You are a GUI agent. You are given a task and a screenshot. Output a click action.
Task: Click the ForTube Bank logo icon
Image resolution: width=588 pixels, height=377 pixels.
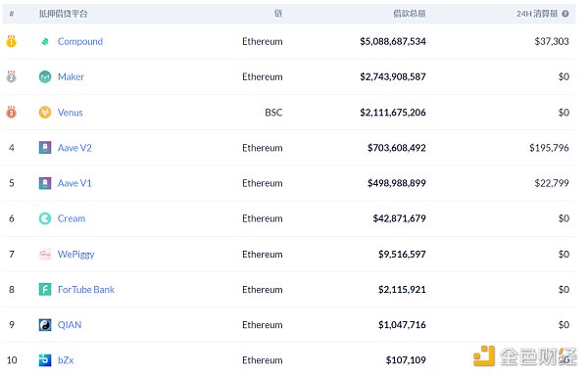pos(45,289)
